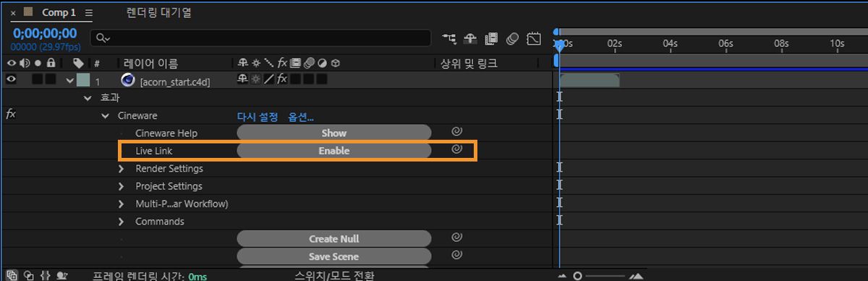Open the Comp 1 panel menu
This screenshot has width=868, height=281.
89,13
